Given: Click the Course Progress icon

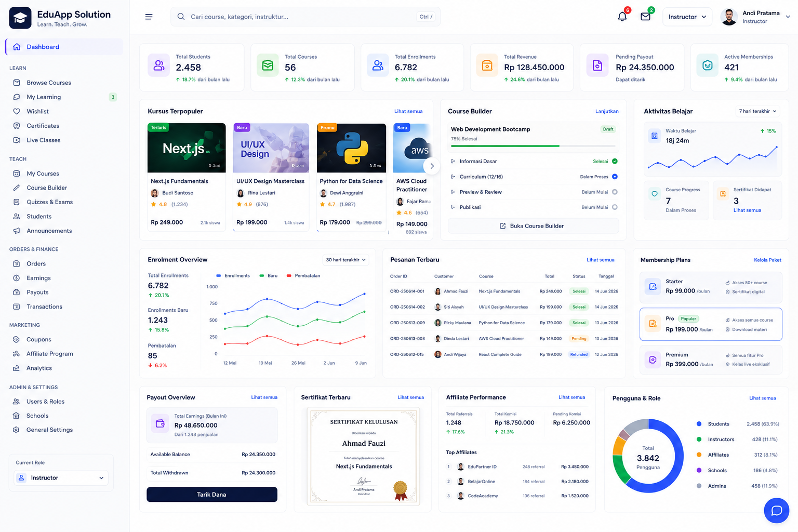Looking at the screenshot, I should (x=655, y=194).
